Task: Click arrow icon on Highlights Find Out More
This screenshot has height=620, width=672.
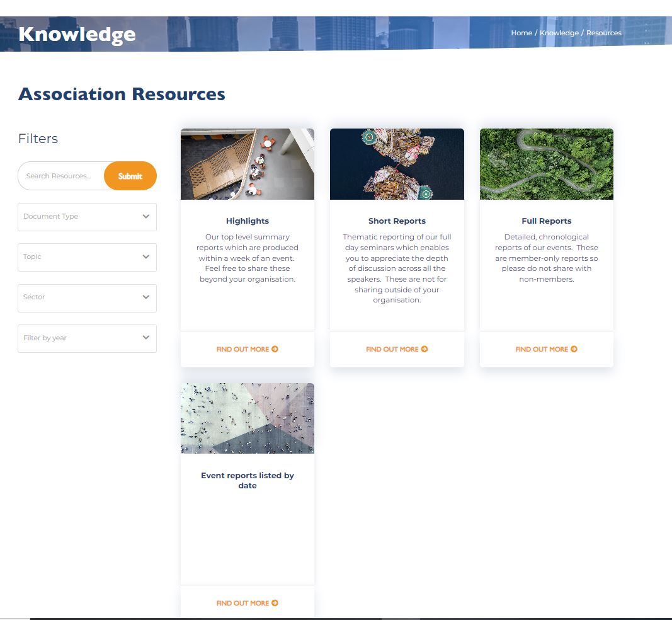Action: 275,349
